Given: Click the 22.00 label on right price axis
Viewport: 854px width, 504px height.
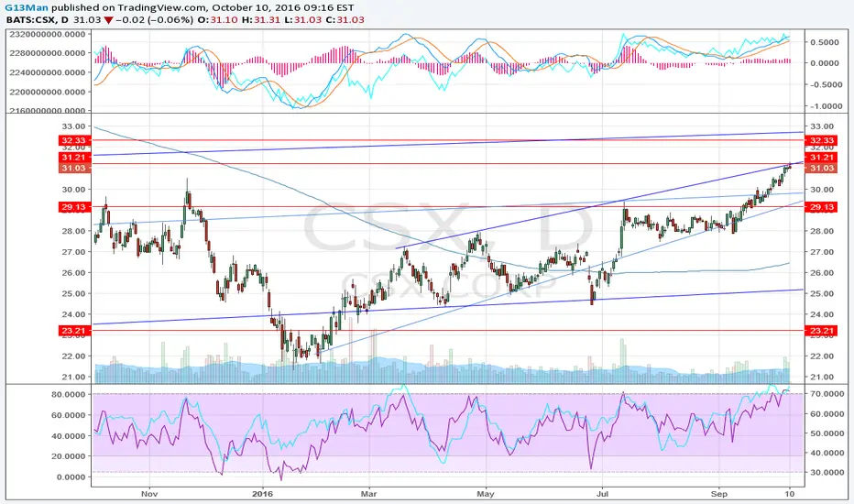Looking at the screenshot, I should (x=821, y=356).
